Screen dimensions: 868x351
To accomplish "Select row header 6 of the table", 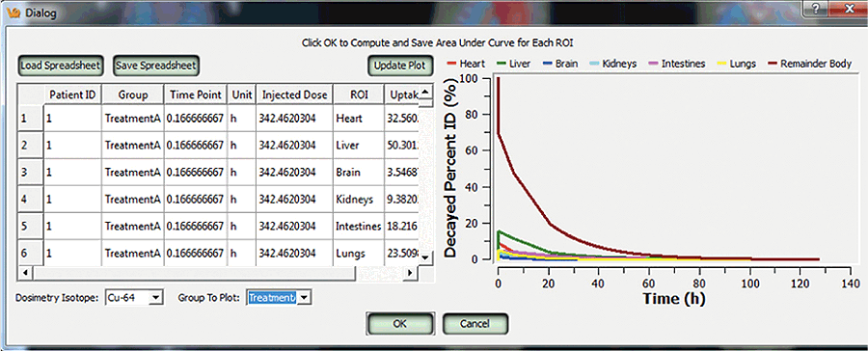I will 30,254.
